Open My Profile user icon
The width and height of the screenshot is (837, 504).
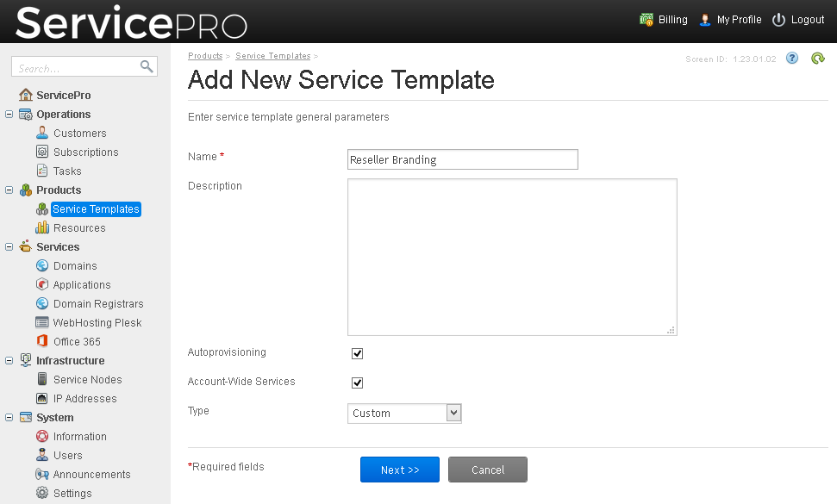pyautogui.click(x=705, y=20)
